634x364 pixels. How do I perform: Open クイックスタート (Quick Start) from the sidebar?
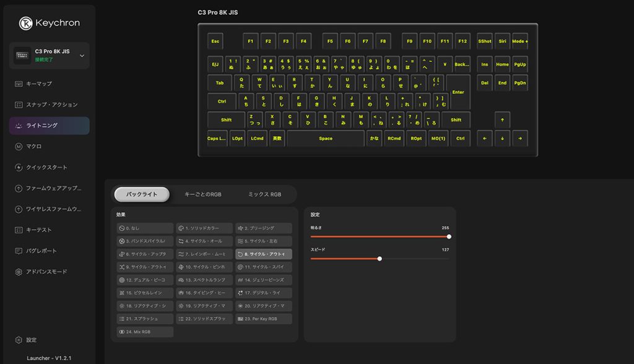coord(19,167)
